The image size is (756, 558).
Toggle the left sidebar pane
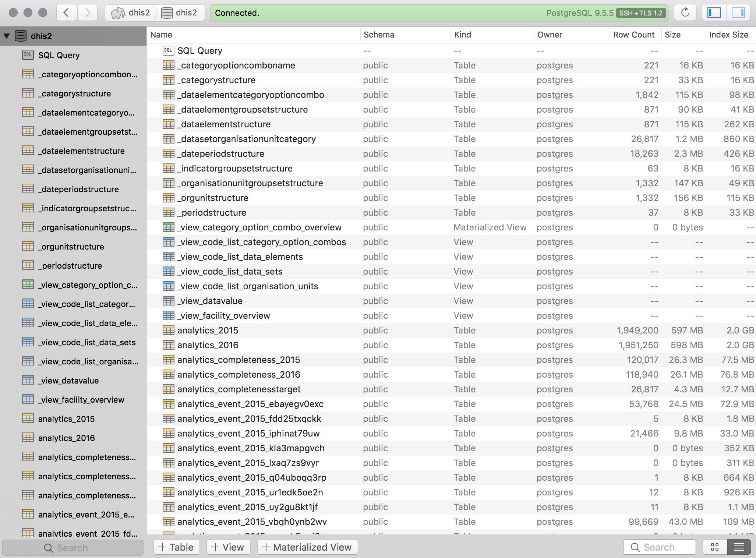[x=714, y=13]
